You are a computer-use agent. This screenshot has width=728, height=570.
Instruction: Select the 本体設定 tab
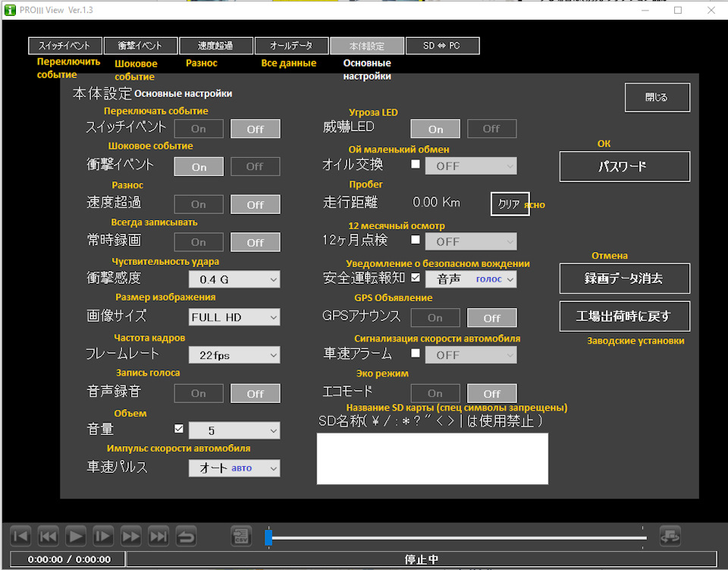(367, 46)
